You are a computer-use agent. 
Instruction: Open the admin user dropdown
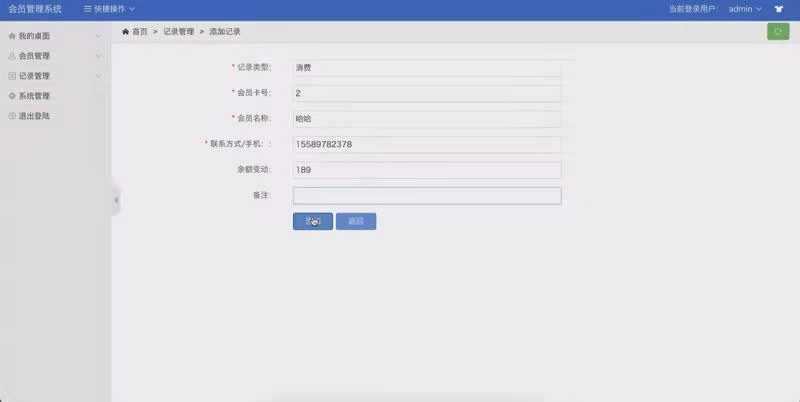tap(745, 9)
